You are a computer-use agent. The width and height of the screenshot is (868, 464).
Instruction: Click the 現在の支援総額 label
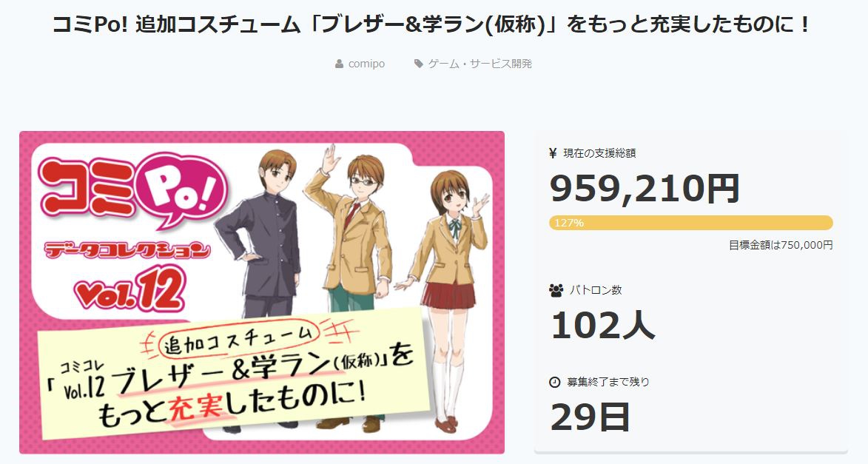coord(599,153)
